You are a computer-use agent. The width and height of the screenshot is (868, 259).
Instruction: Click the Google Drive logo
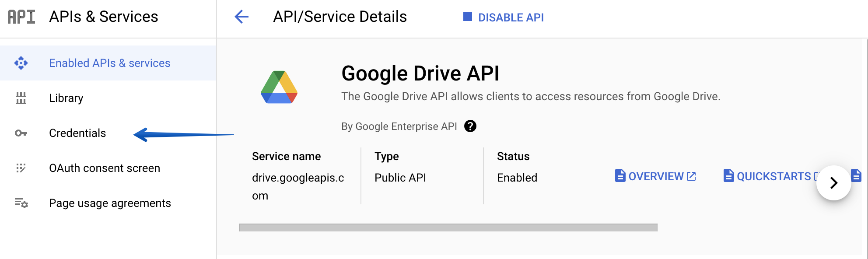pos(279,87)
